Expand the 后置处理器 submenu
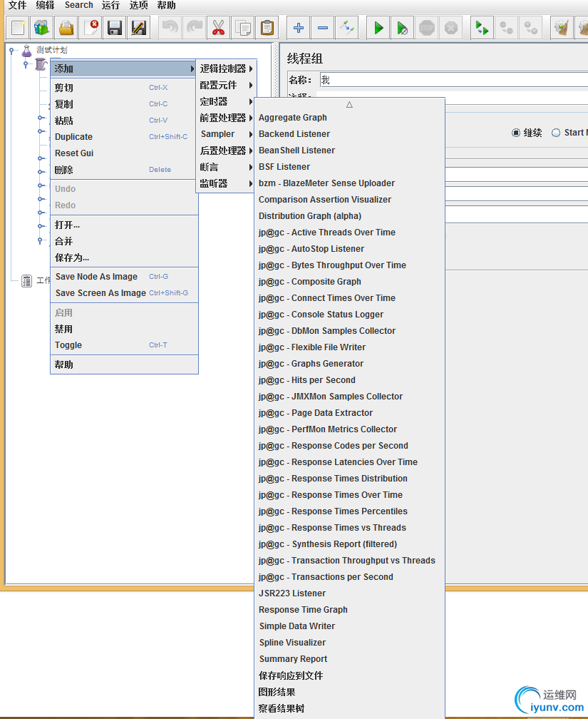 click(227, 151)
